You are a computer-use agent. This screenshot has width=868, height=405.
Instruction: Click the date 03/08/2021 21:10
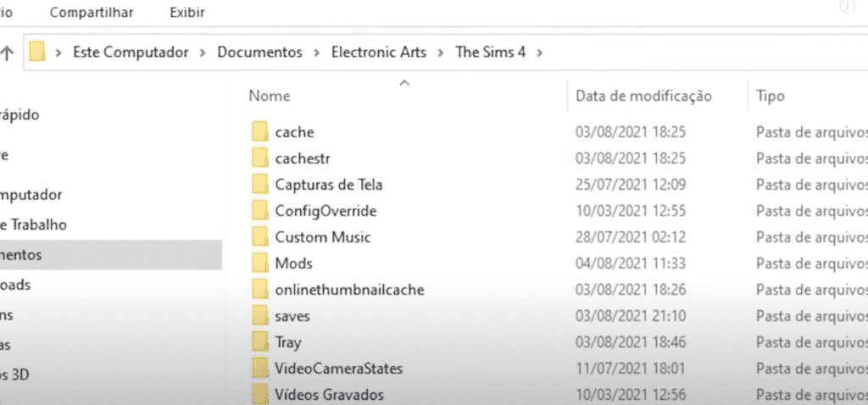[x=631, y=316]
